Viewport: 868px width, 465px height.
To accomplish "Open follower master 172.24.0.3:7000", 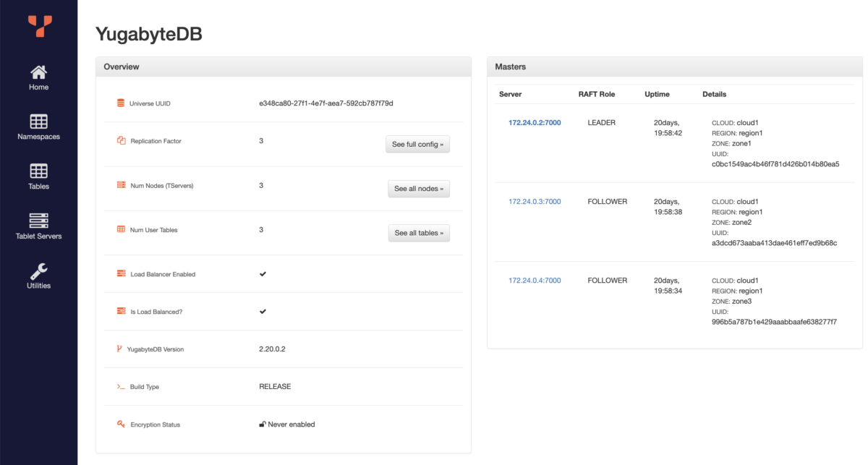I will (533, 201).
